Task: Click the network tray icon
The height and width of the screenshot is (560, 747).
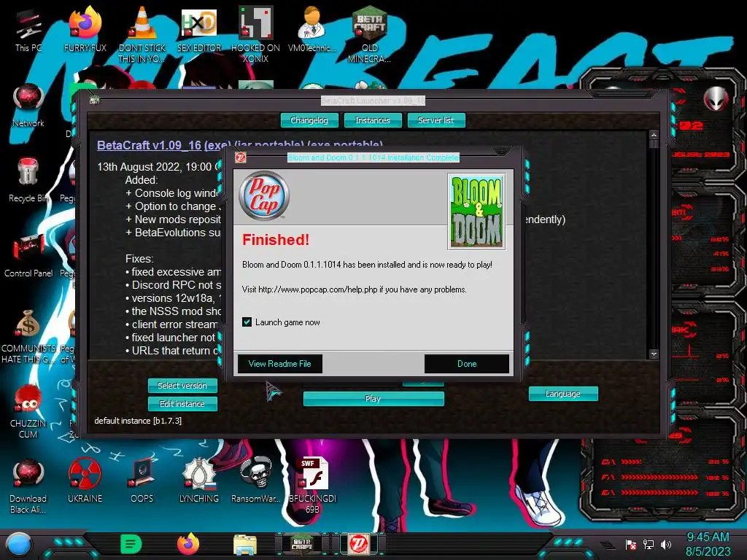Action: click(649, 544)
